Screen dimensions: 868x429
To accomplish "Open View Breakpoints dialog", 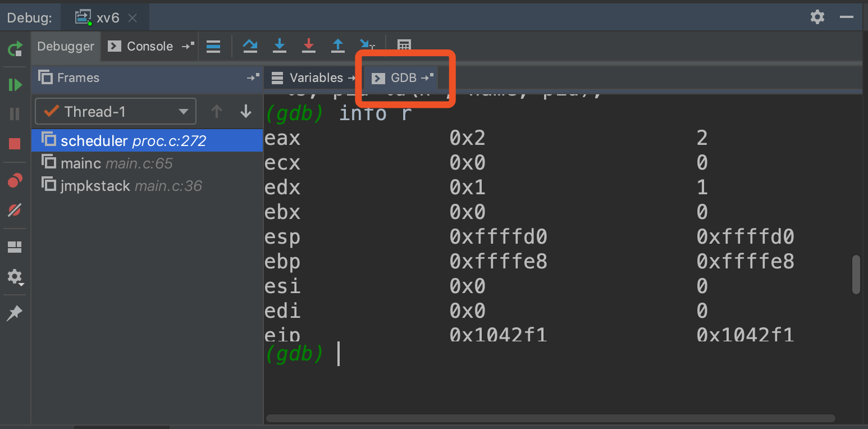I will [15, 181].
